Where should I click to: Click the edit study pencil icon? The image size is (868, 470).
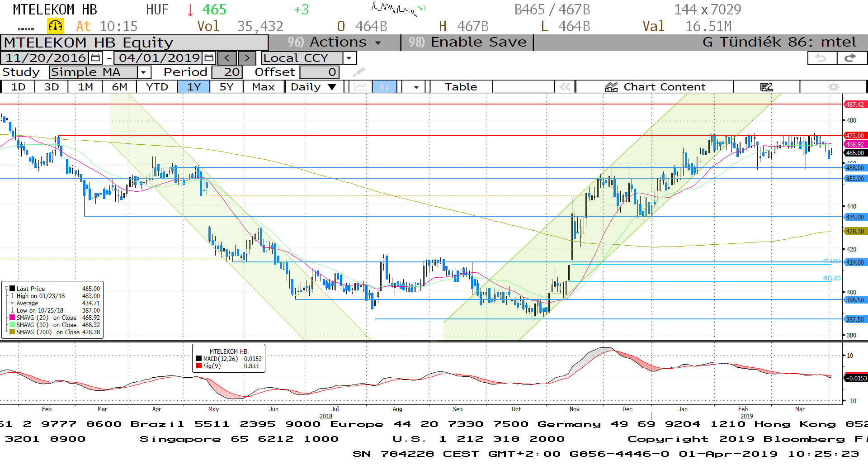(x=359, y=72)
